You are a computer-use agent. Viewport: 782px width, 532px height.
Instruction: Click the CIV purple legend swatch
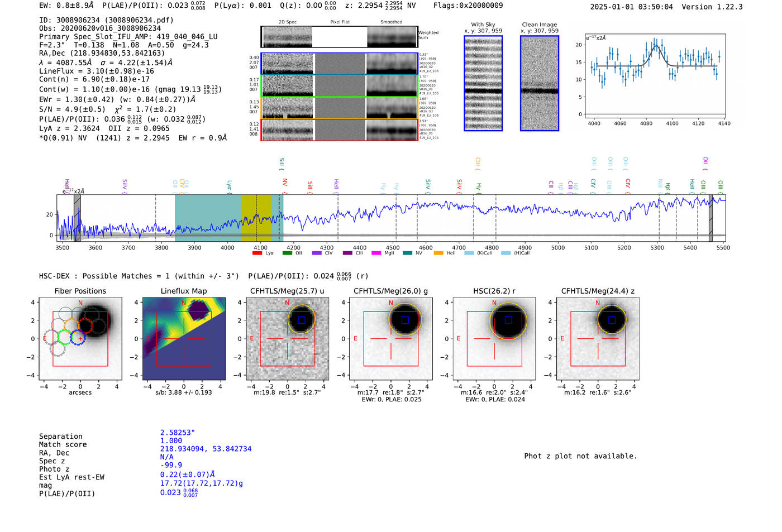[x=317, y=253]
